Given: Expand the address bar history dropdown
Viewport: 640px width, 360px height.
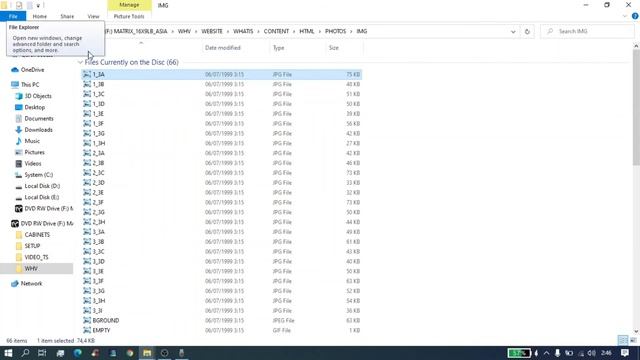Looking at the screenshot, I should [x=513, y=31].
